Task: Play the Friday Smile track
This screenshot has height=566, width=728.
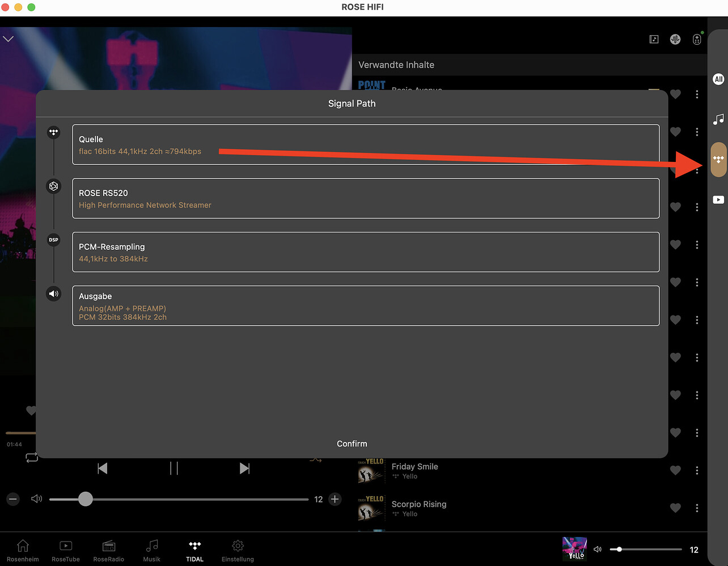Action: [x=414, y=466]
